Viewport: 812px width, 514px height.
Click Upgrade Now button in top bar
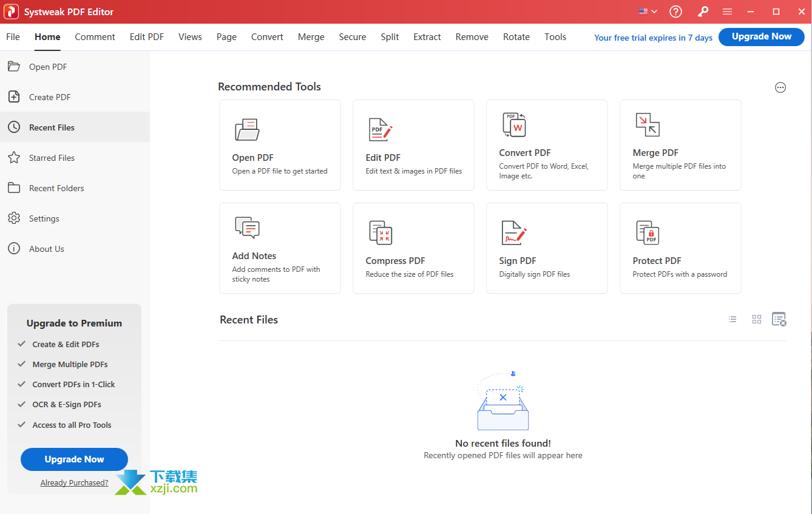click(762, 36)
